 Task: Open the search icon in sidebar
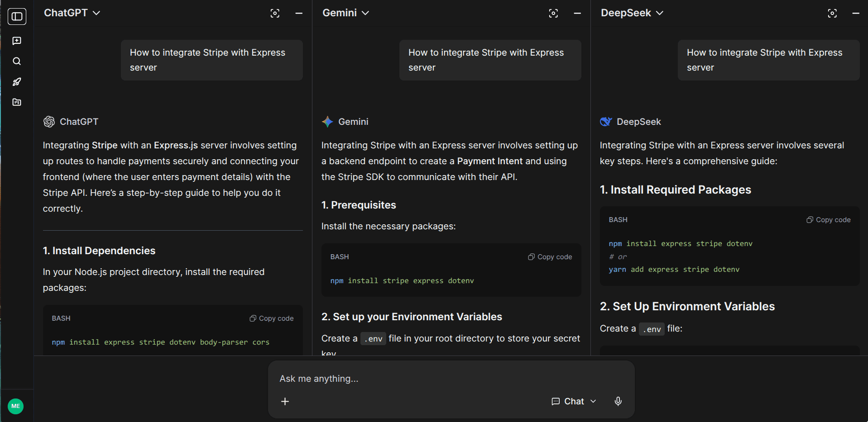(17, 62)
